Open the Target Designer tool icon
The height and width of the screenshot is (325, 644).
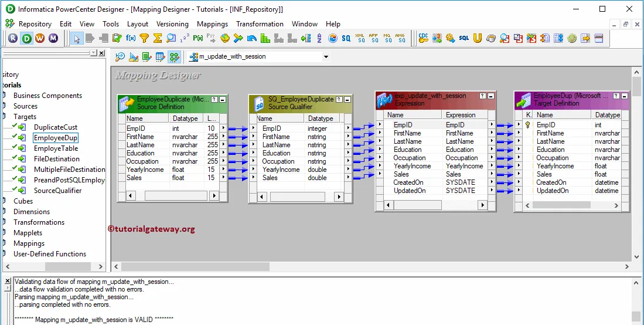pyautogui.click(x=134, y=57)
